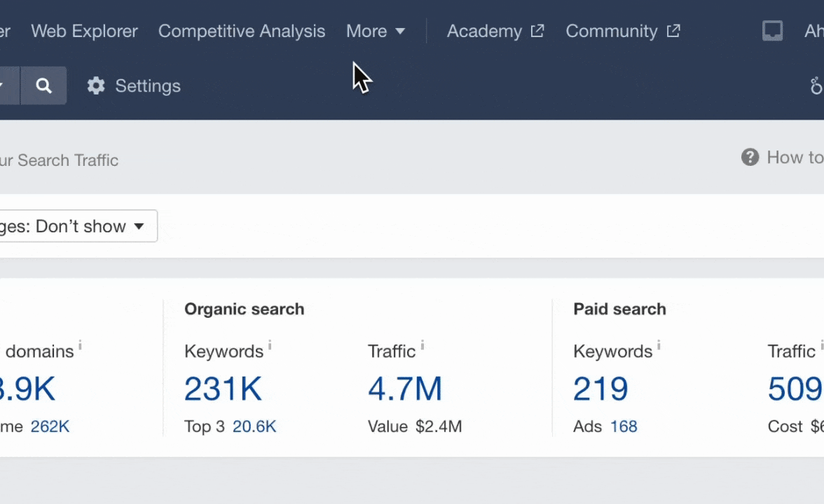Open the notifications inbox icon
The height and width of the screenshot is (504, 824).
coord(772,31)
